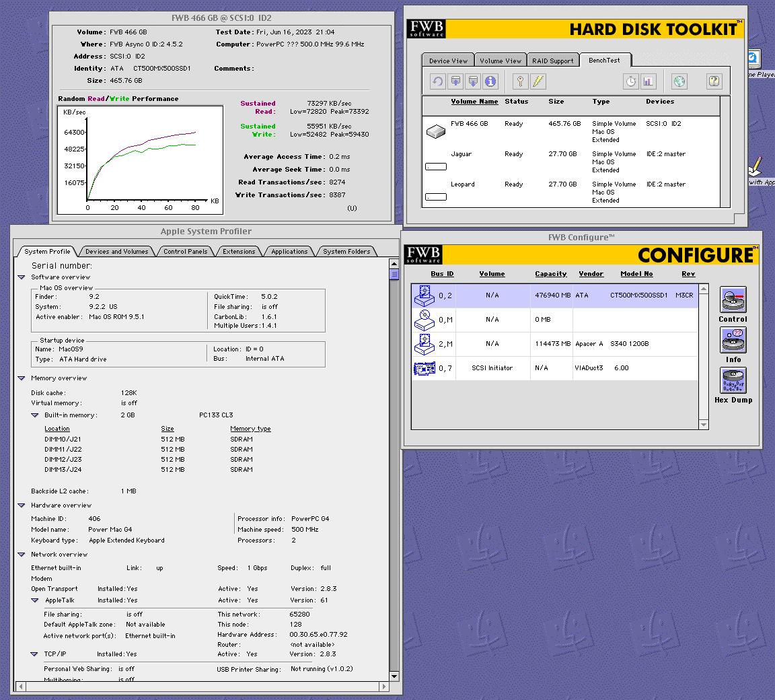Select the bus 2,M drive icon
Screen dimensions: 775x700
[x=424, y=344]
